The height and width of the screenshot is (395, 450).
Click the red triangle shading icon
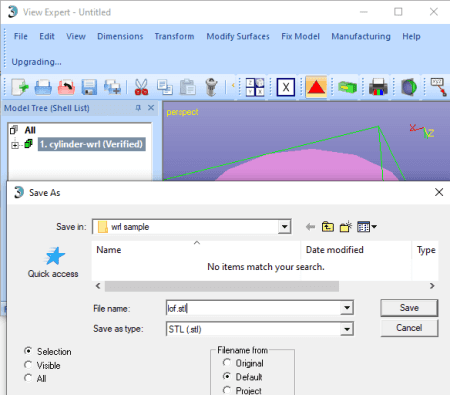pyautogui.click(x=316, y=87)
